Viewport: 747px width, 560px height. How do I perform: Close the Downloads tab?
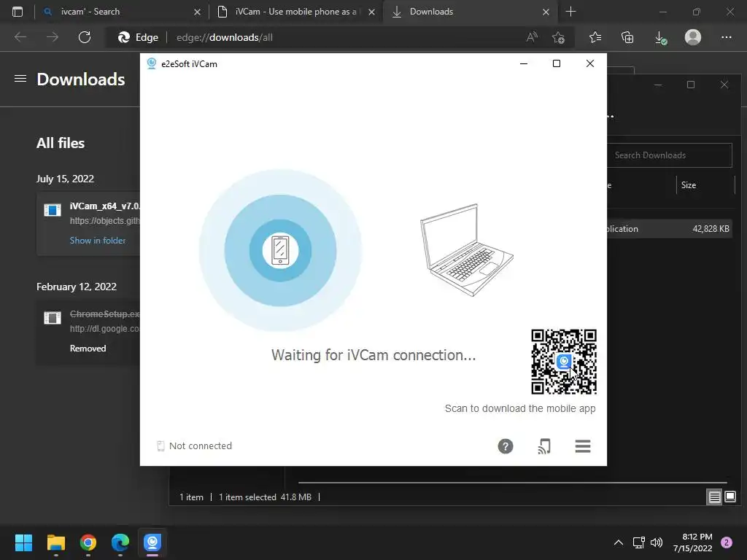(x=546, y=12)
